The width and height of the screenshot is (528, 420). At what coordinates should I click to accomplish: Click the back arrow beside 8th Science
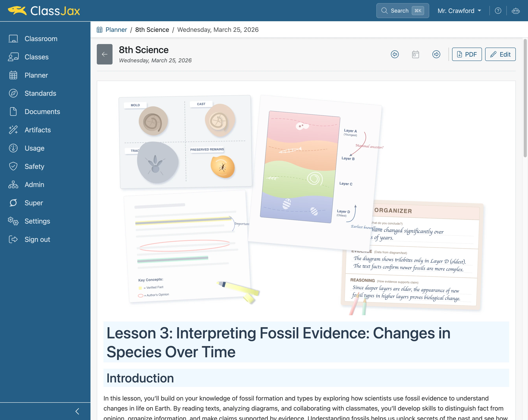[x=105, y=54]
